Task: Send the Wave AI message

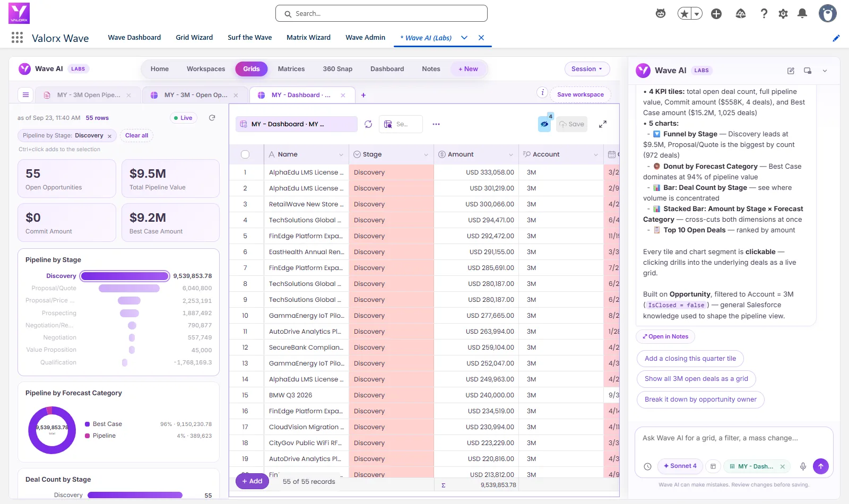Action: (x=821, y=466)
